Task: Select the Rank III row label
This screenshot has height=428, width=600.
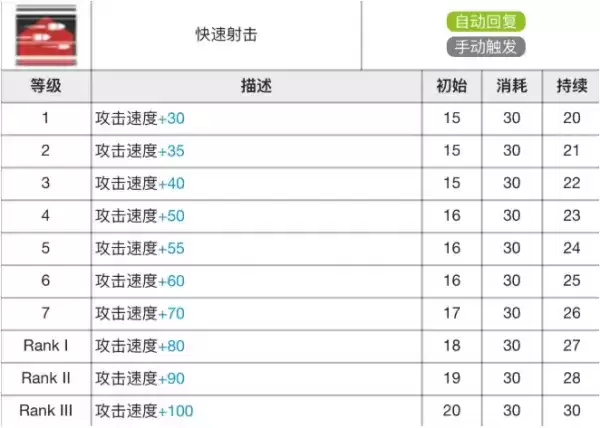Action: click(45, 410)
